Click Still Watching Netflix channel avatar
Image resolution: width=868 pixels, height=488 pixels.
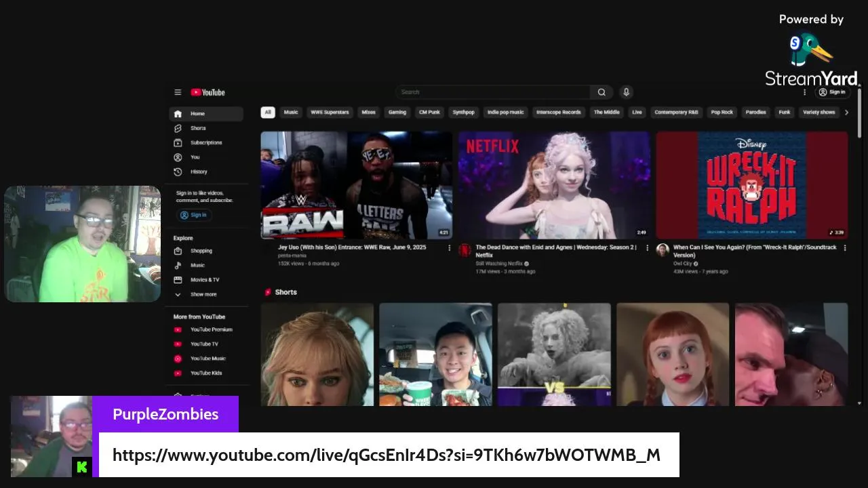coord(465,250)
